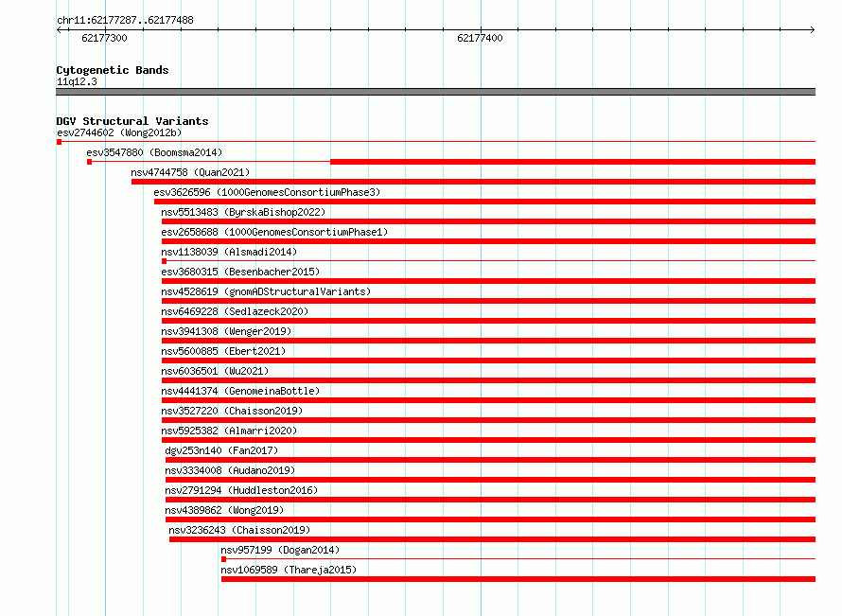Select the nsv4744758 (Quan2021) variant label
842x616 pixels.
[190, 172]
